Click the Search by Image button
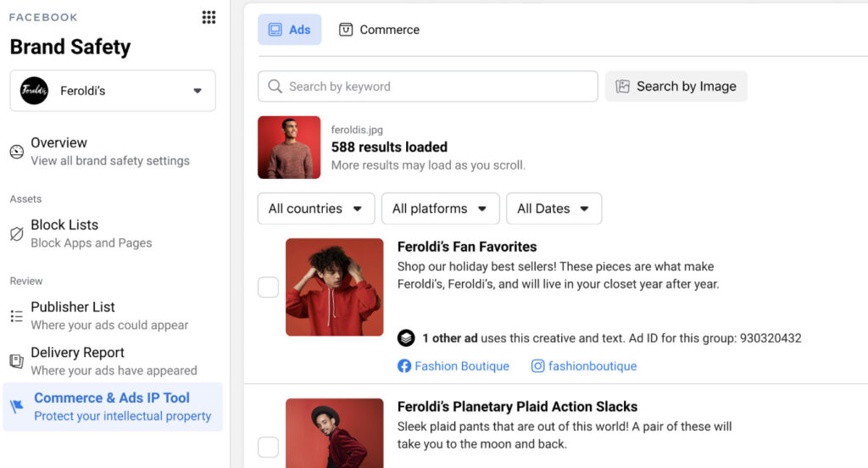This screenshot has width=868, height=468. click(676, 86)
